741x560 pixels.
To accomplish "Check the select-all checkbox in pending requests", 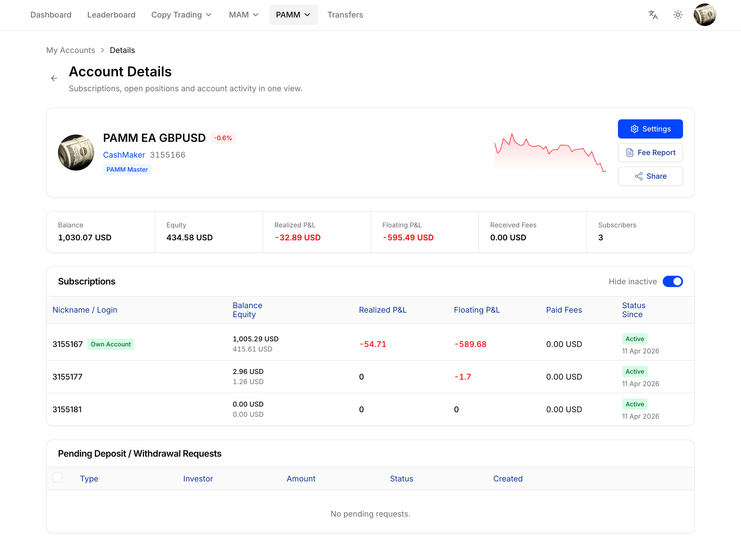I will 58,478.
